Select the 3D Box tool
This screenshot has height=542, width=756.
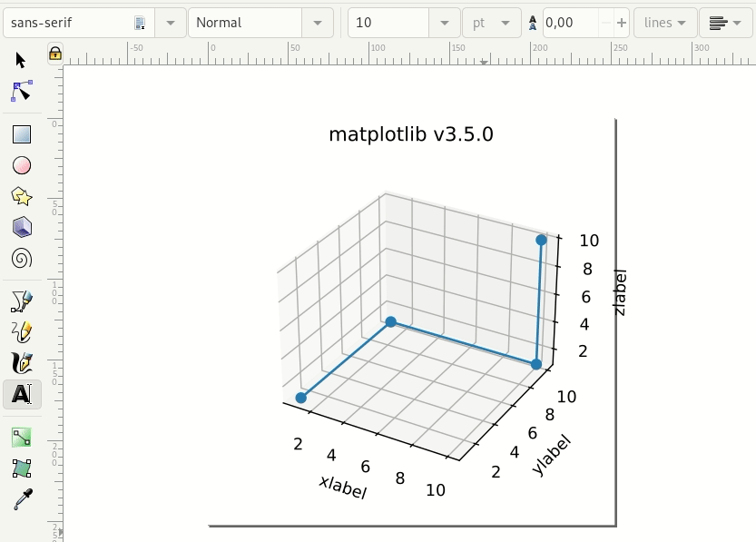click(22, 227)
